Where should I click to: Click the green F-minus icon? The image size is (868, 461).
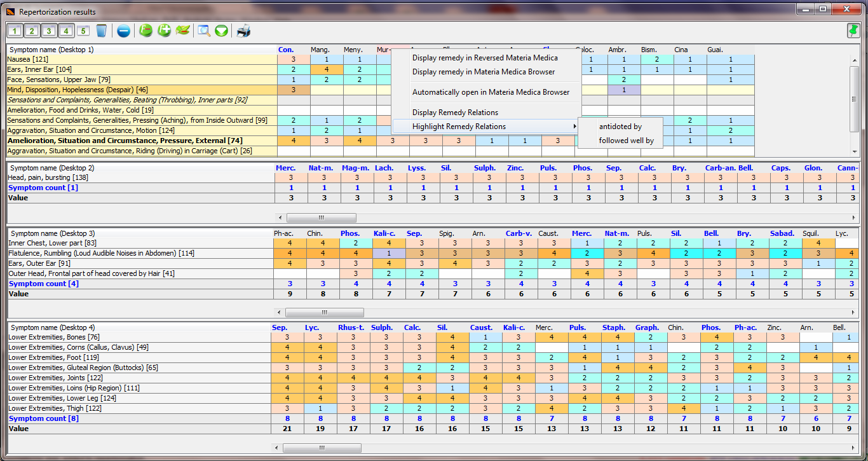tap(146, 31)
